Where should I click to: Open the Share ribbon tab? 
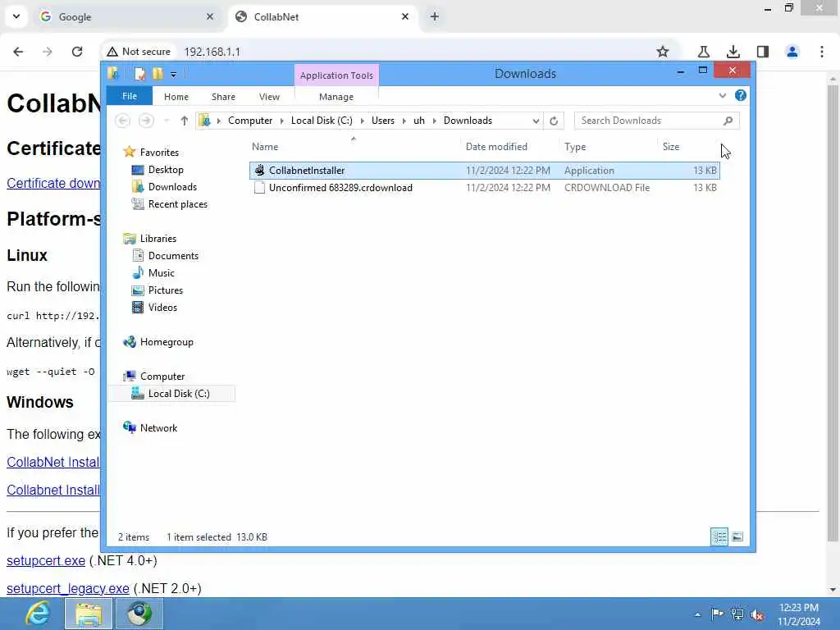(223, 97)
